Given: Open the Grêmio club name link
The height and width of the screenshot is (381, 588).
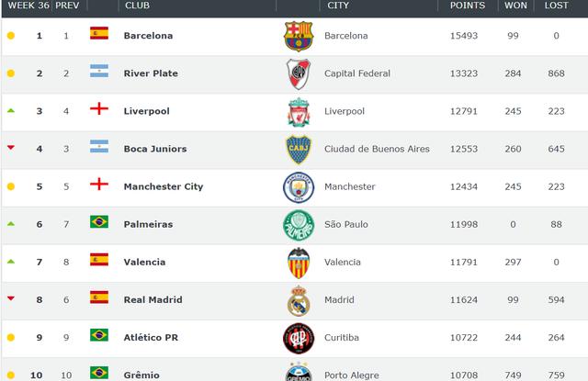Looking at the screenshot, I should 142,375.
